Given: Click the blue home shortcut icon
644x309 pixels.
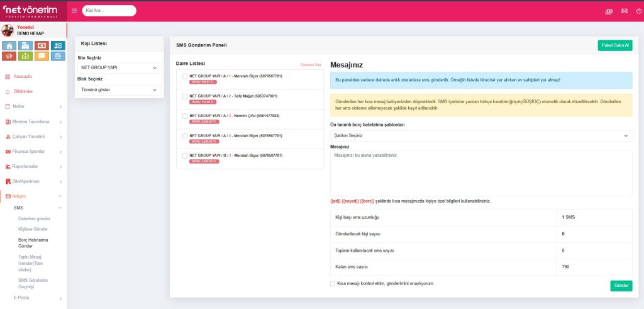Looking at the screenshot, I should (x=9, y=45).
